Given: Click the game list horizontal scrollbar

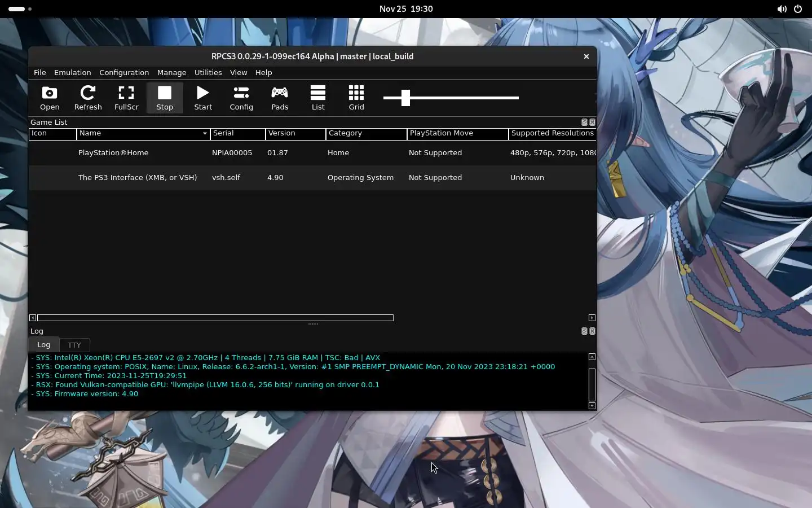Looking at the screenshot, I should pyautogui.click(x=215, y=318).
